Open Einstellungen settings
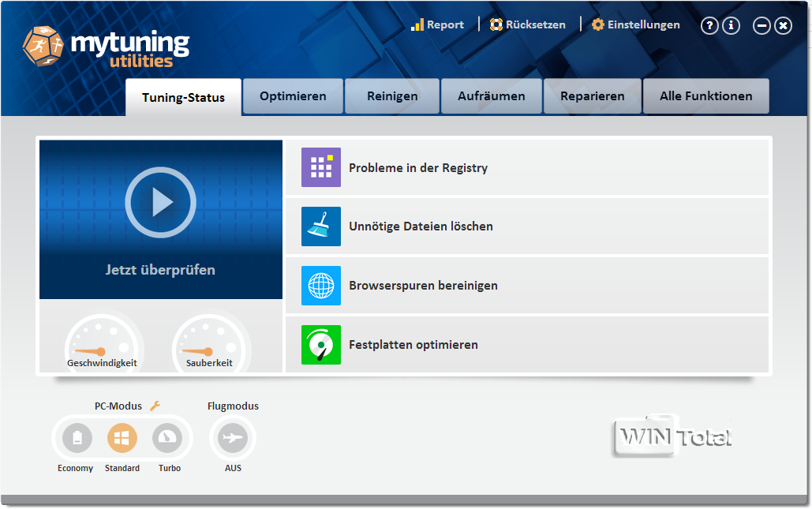The image size is (812, 509). [x=635, y=24]
